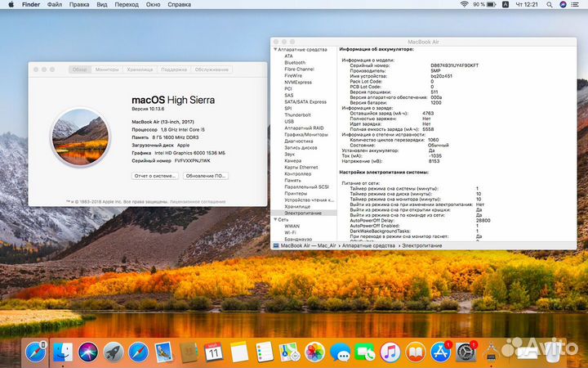
Task: Open the Окно menu
Action: coord(153,5)
